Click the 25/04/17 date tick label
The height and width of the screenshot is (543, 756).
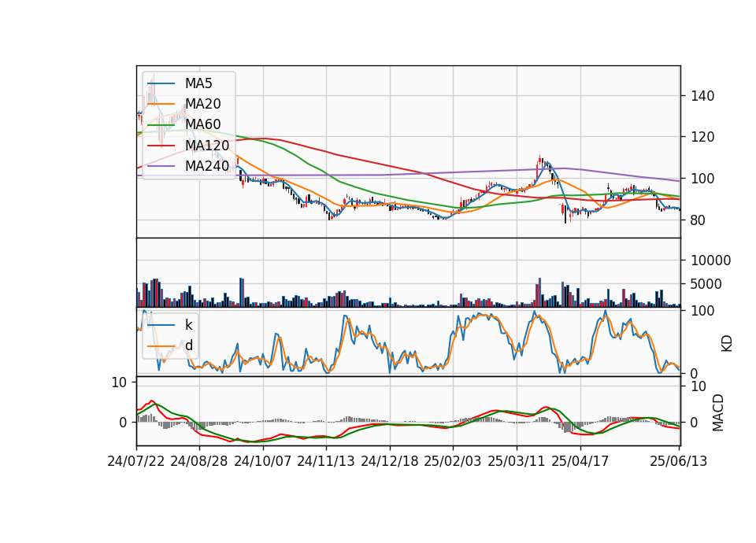(580, 461)
